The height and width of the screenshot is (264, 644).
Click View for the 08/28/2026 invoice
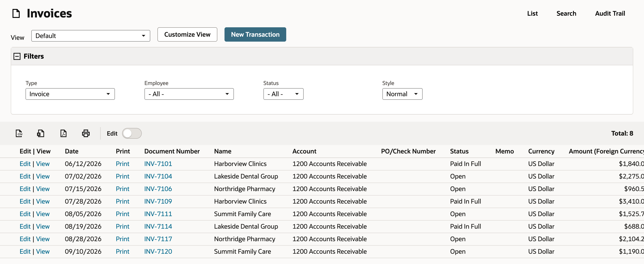click(x=43, y=239)
